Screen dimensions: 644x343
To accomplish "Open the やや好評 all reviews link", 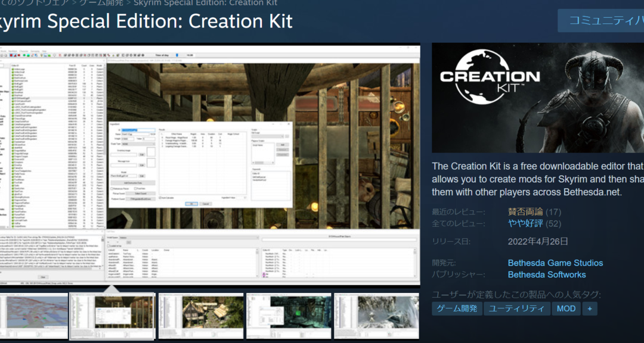I will (x=526, y=224).
